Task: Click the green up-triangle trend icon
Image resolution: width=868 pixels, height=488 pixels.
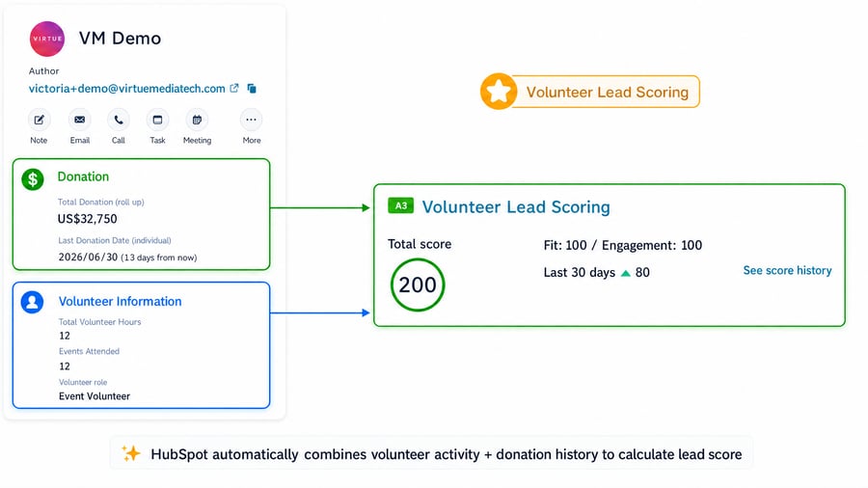Action: (626, 273)
